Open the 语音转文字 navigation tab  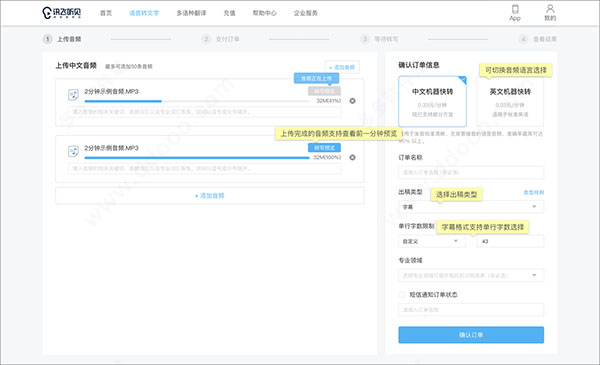pyautogui.click(x=144, y=13)
